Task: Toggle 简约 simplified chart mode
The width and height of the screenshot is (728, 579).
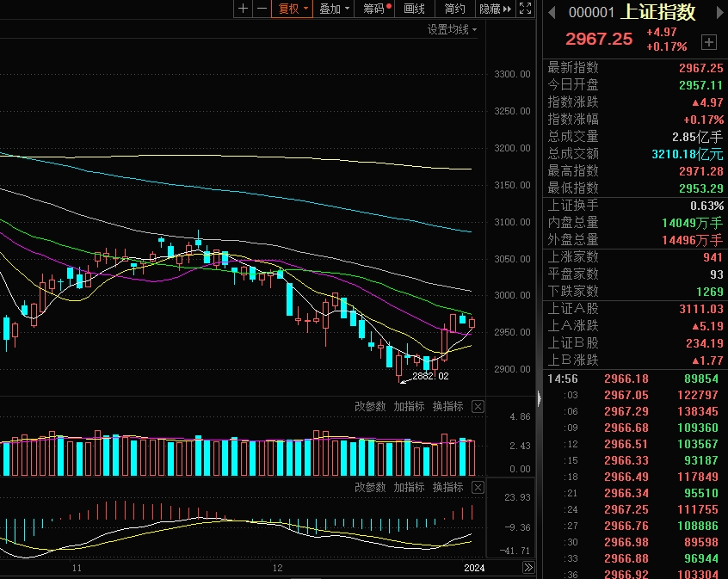Action: coord(455,9)
